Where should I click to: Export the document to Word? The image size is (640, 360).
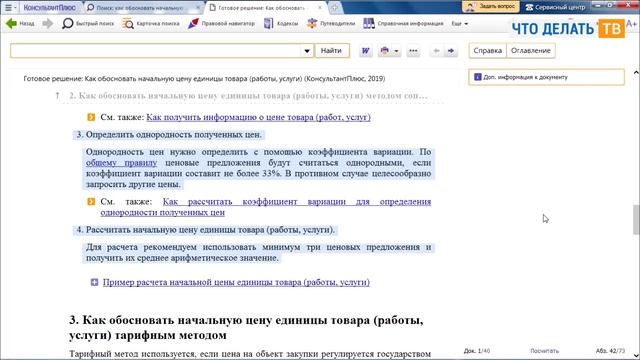365,51
